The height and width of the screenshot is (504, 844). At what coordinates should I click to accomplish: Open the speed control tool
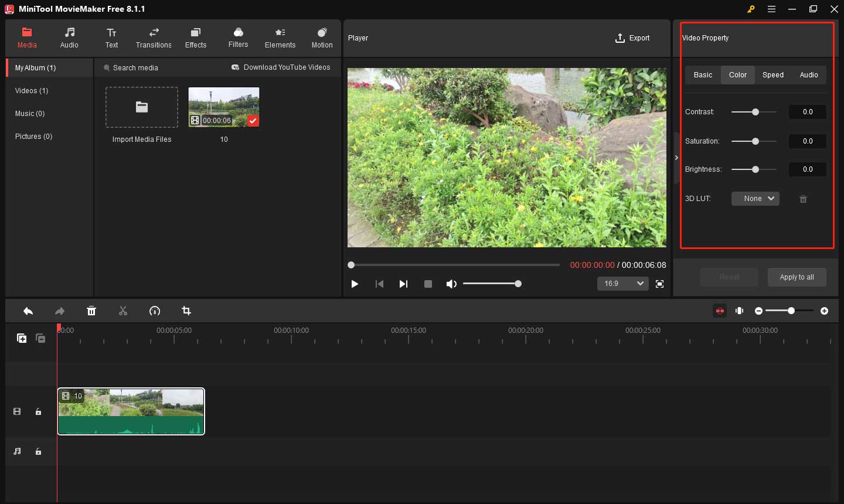(x=155, y=311)
